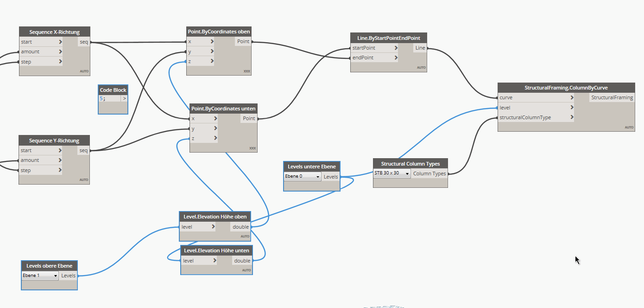Click chevron beside y input of Point.ByCoordinates unten
Viewport: 644px width, 308px height.
215,128
